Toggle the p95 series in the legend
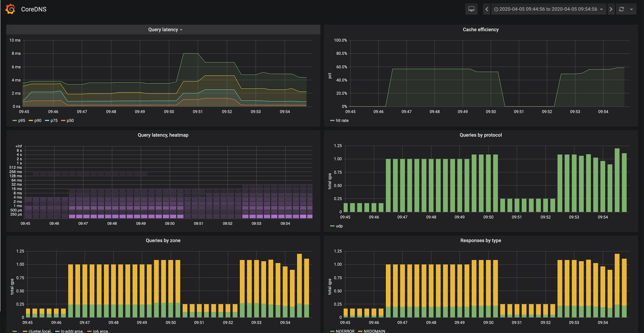The image size is (644, 333). 21,120
